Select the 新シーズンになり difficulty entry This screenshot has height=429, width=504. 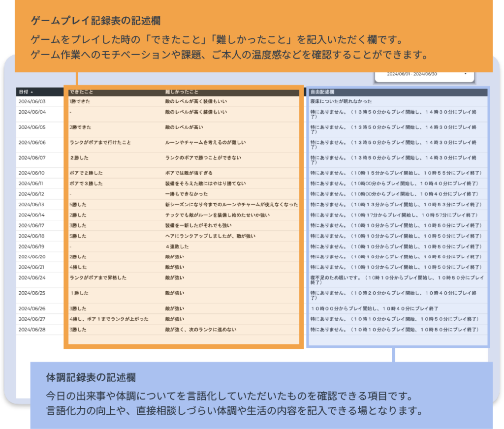[x=231, y=204]
